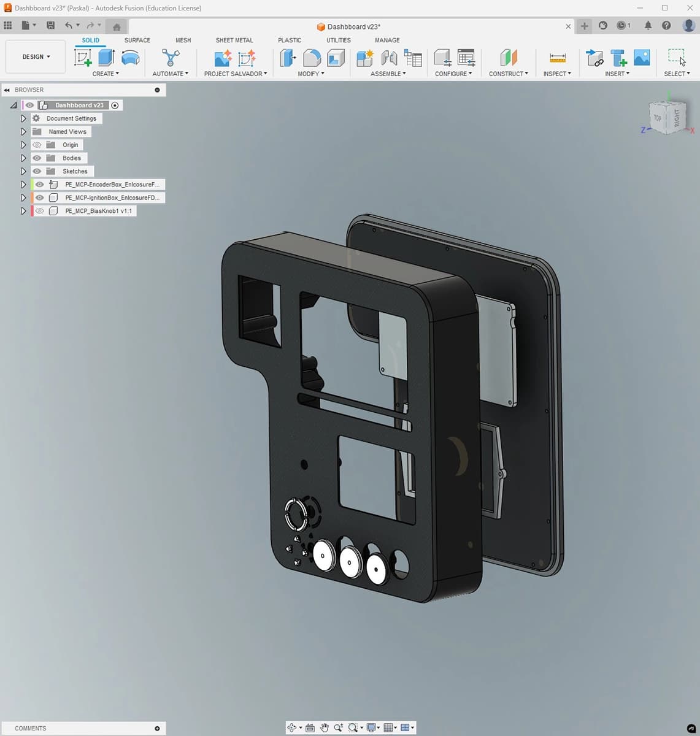The image size is (700, 736).
Task: Open the SURFACE ribbon tab
Action: [136, 40]
